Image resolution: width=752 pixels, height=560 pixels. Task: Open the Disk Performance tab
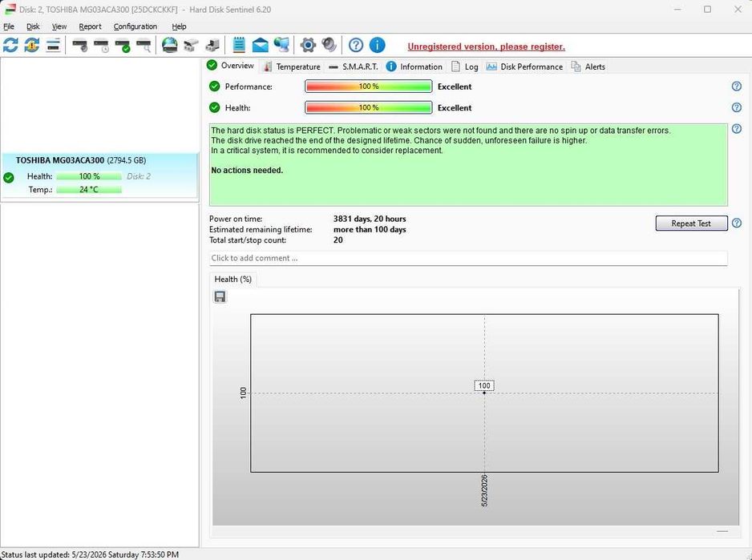(x=524, y=66)
